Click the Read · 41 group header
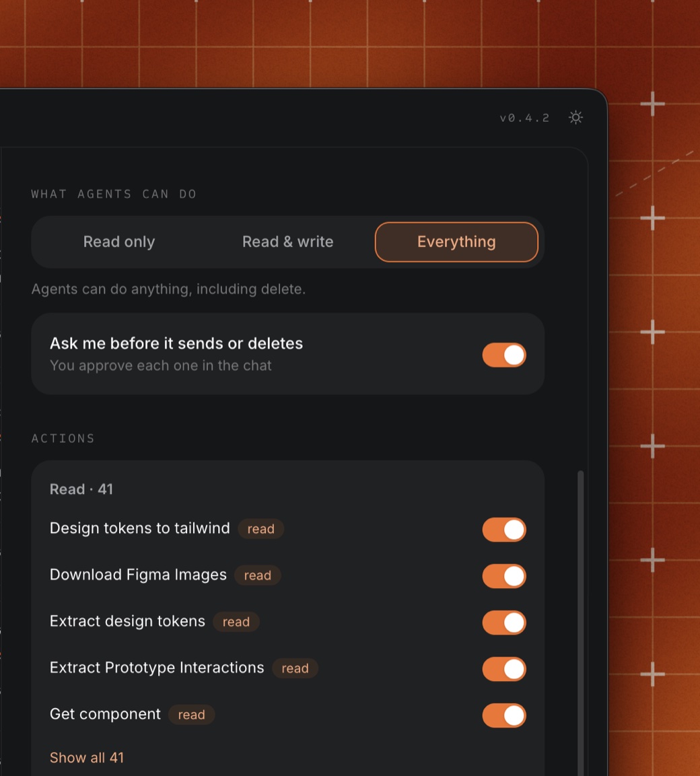The image size is (700, 776). tap(81, 489)
